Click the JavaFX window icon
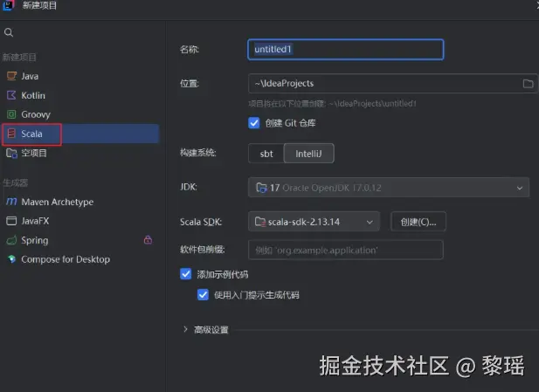The image size is (539, 392). (11, 221)
